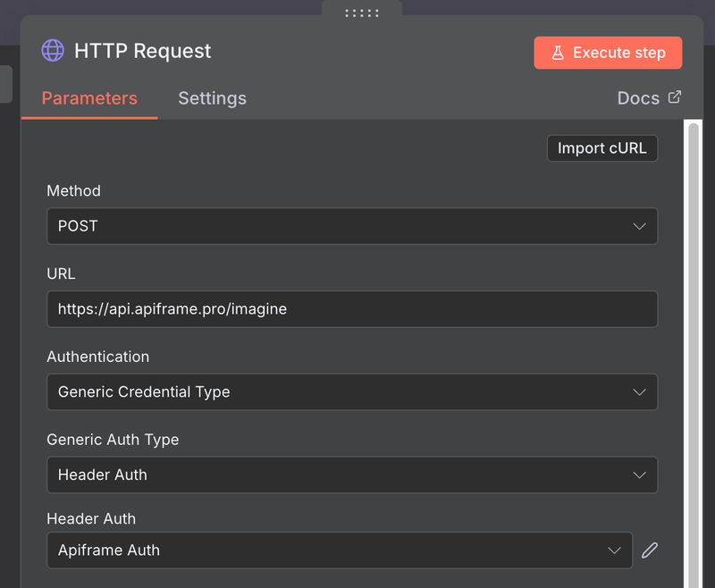Click the external-link icon beside Docs

tap(675, 97)
